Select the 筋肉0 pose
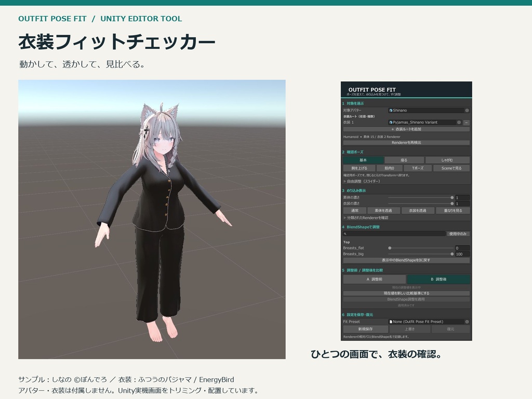This screenshot has height=399, width=532. [389, 168]
